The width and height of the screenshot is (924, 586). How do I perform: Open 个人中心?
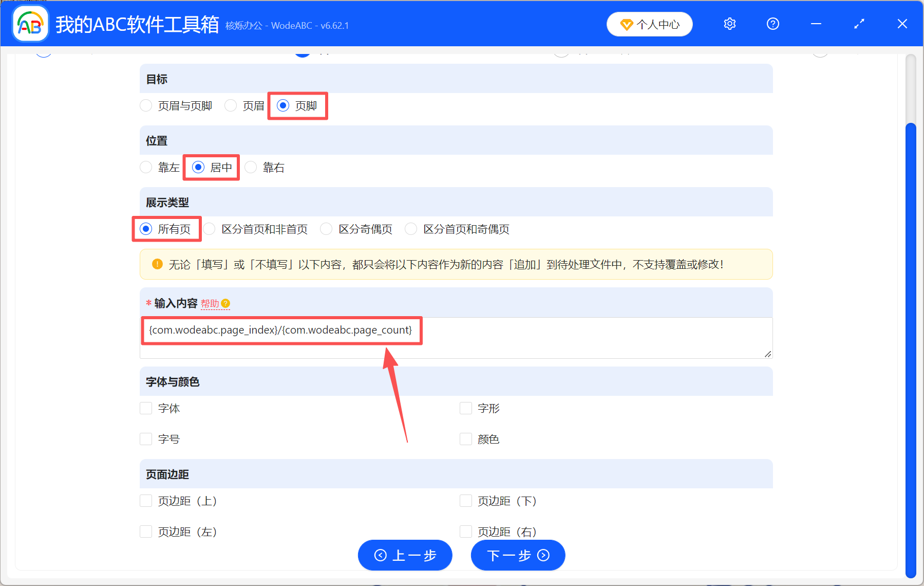[649, 24]
